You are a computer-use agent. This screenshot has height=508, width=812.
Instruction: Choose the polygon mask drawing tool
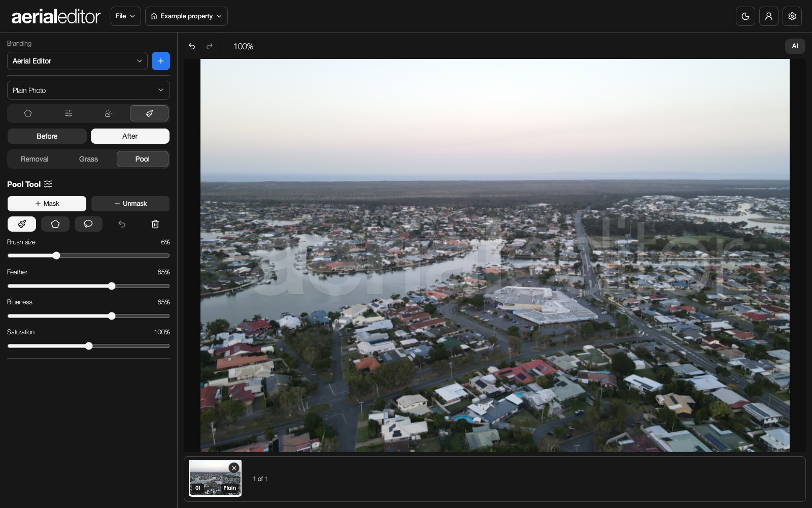(x=55, y=224)
